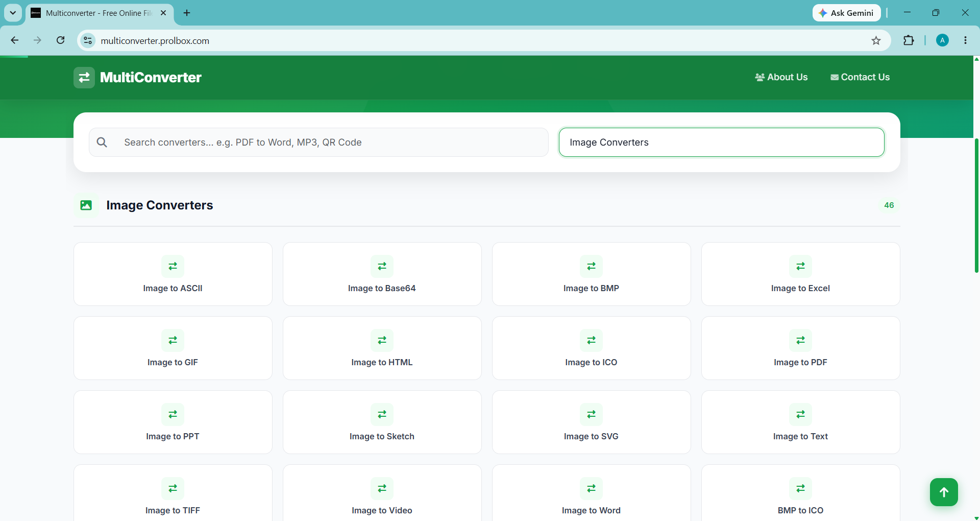Open the Image to ASCII label
980x521 pixels.
(173, 289)
